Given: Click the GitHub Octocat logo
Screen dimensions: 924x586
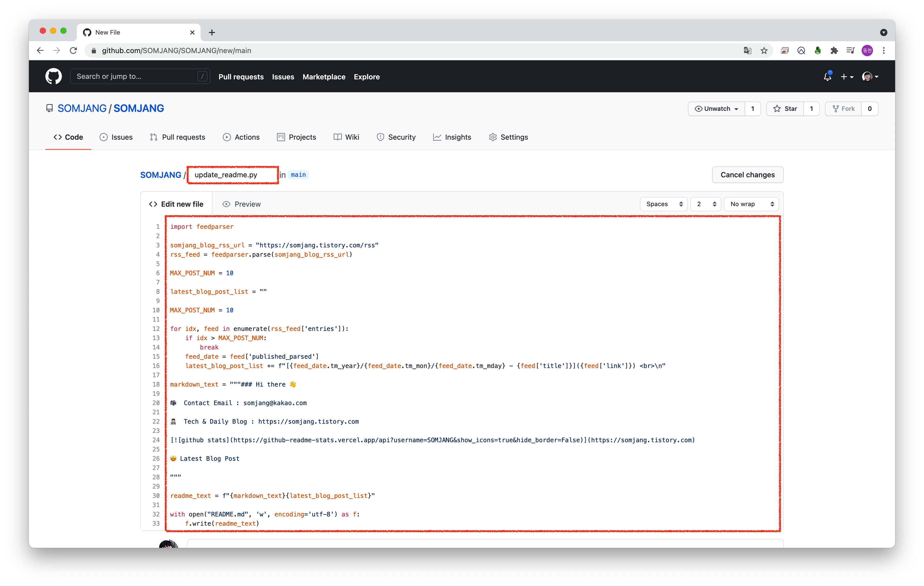Looking at the screenshot, I should 53,76.
